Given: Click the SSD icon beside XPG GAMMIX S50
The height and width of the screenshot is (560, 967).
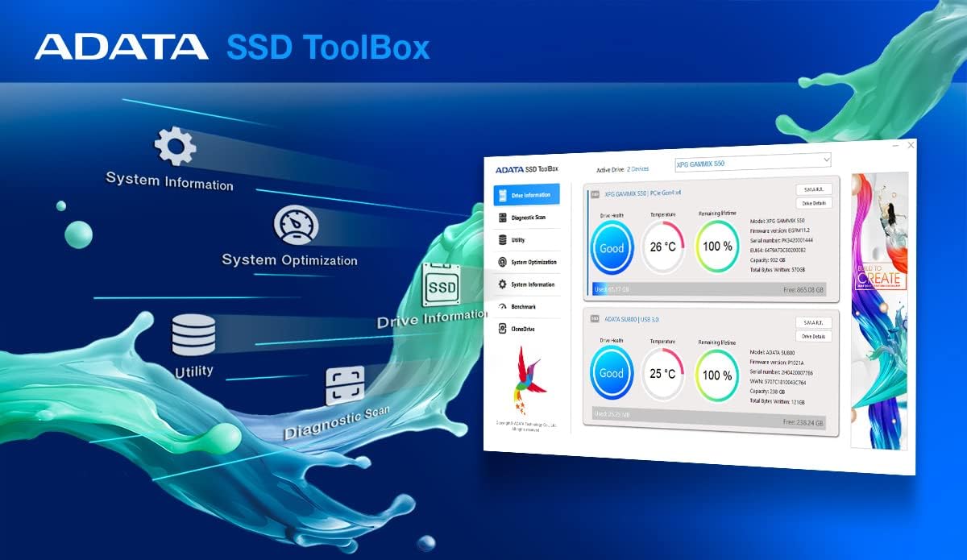Looking at the screenshot, I should (x=596, y=193).
